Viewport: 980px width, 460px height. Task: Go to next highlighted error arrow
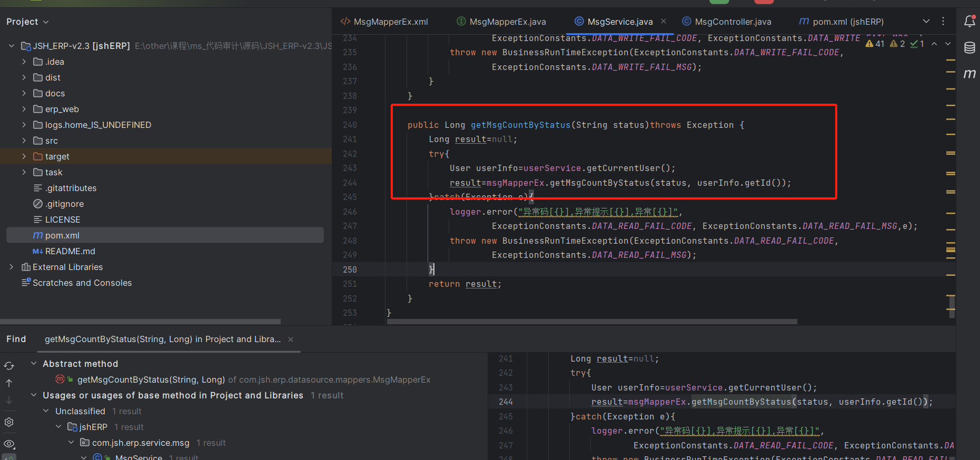pos(948,44)
